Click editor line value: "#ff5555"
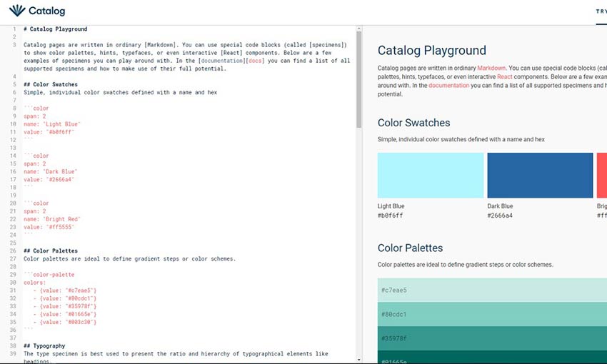This screenshot has width=607, height=364. tap(49, 227)
